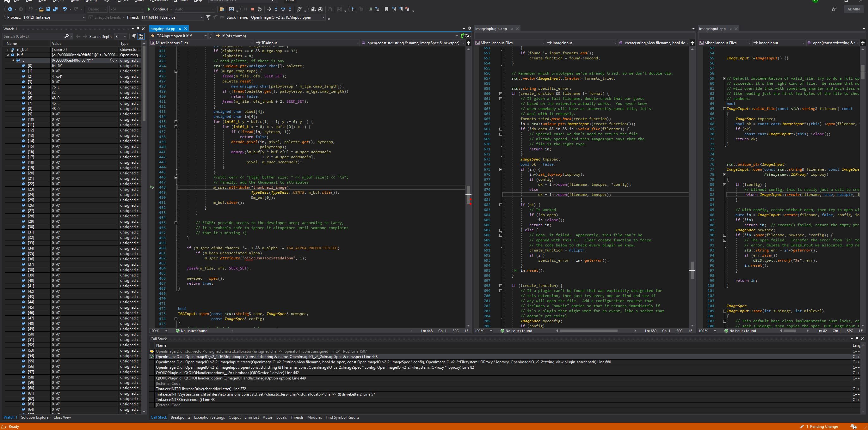Image resolution: width=868 pixels, height=430 pixels.
Task: Click the Save All toolbar icon
Action: point(55,9)
